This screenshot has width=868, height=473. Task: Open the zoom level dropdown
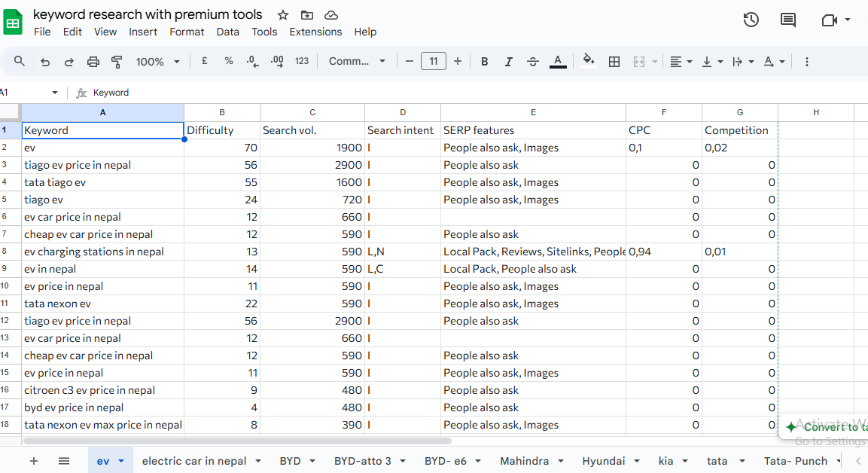point(158,62)
